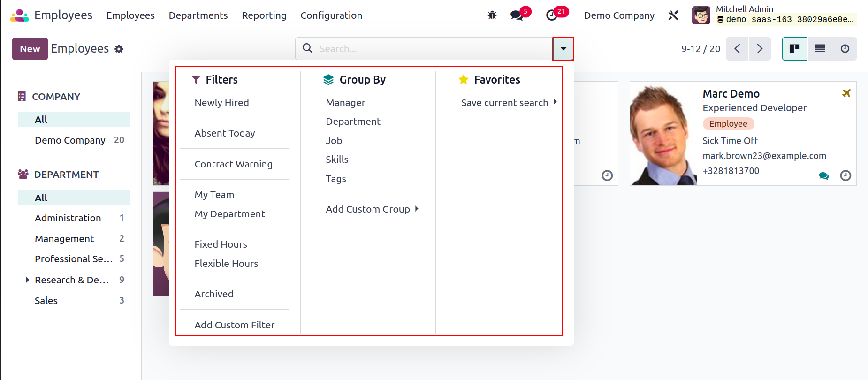Open Add Custom Filter dialog
The image size is (868, 380).
coord(235,325)
